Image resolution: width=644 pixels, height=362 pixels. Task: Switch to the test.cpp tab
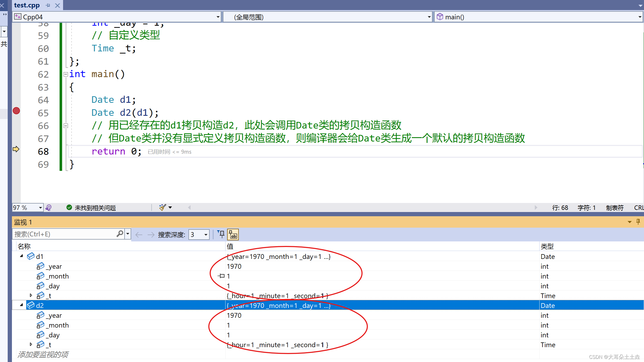coord(27,5)
